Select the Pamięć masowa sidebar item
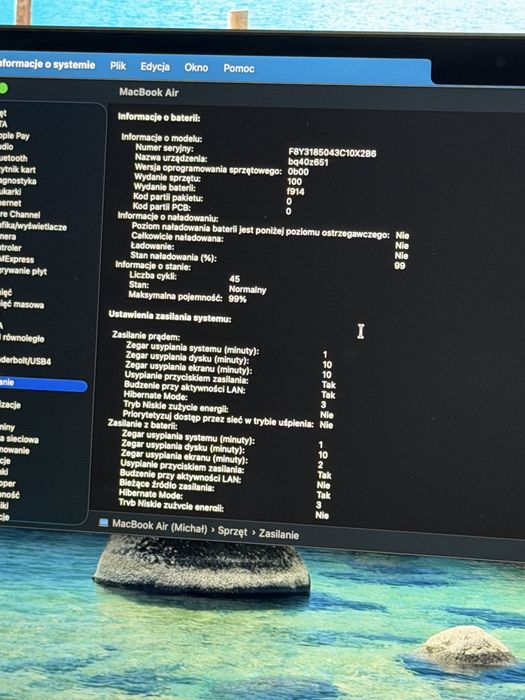This screenshot has width=525, height=700. click(22, 305)
